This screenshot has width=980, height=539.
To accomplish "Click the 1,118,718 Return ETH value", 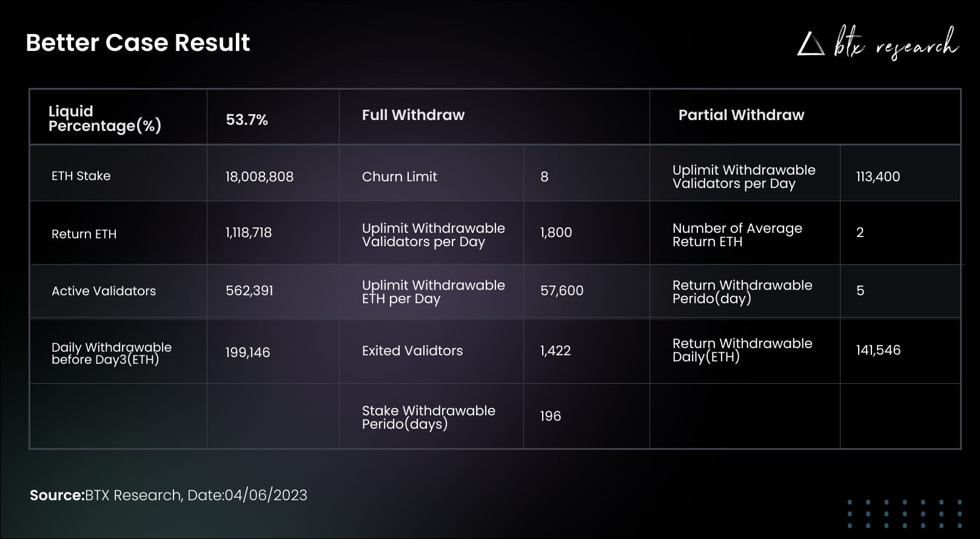I will 249,232.
